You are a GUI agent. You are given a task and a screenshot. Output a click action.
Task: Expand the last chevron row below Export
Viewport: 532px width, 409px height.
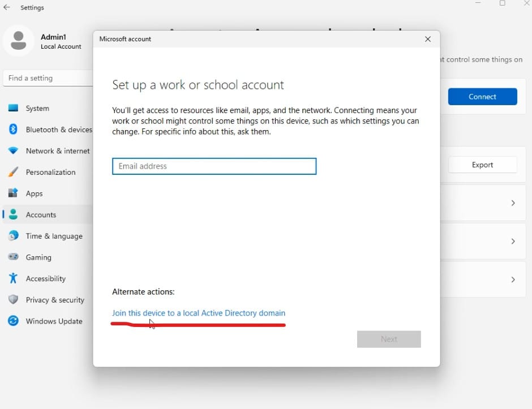pos(513,279)
